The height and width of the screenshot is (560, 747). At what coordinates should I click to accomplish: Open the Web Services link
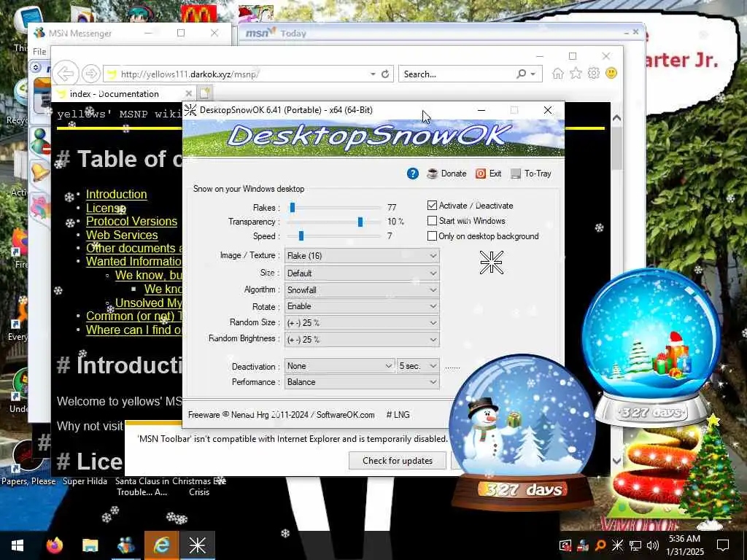122,236
